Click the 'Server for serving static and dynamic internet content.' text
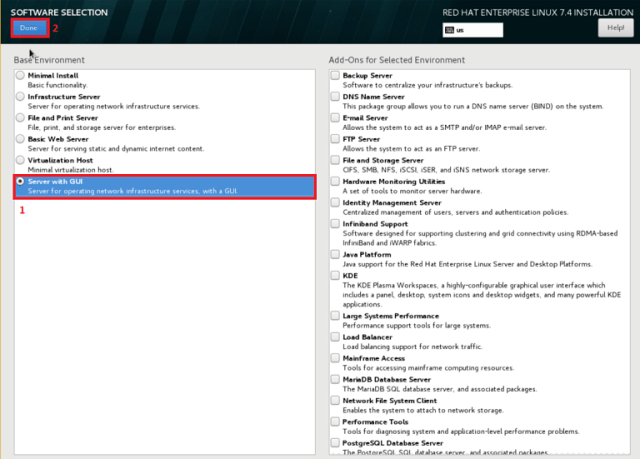The width and height of the screenshot is (640, 459). pyautogui.click(x=116, y=149)
